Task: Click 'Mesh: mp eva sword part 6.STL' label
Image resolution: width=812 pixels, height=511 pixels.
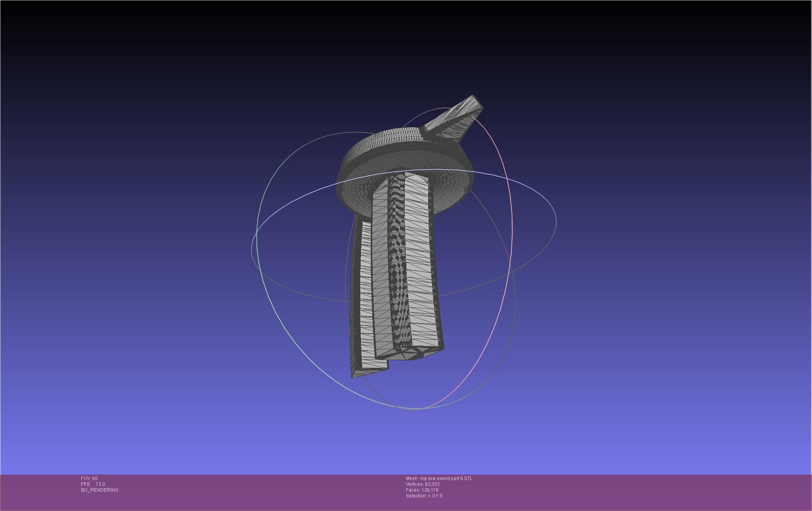Action: click(x=439, y=478)
